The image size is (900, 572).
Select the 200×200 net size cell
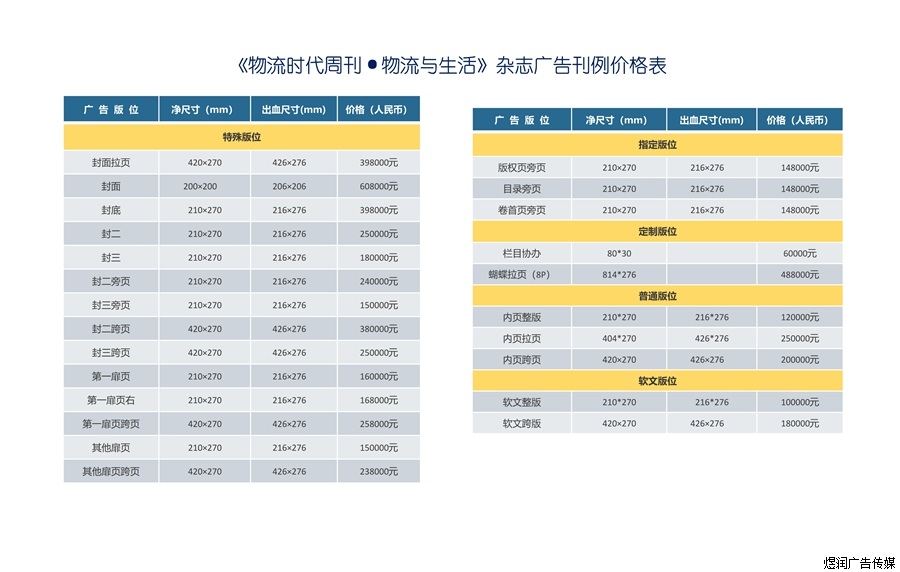pyautogui.click(x=200, y=186)
